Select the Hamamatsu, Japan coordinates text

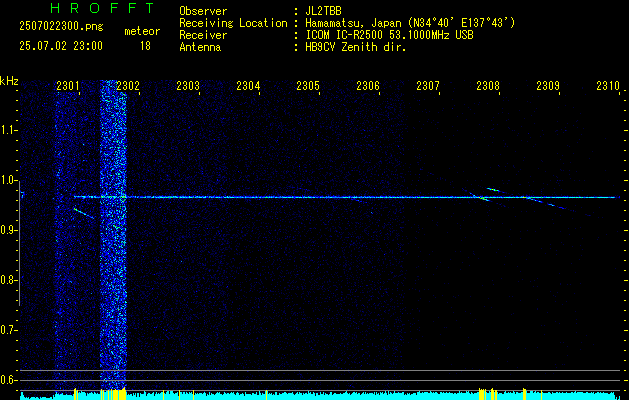click(409, 23)
